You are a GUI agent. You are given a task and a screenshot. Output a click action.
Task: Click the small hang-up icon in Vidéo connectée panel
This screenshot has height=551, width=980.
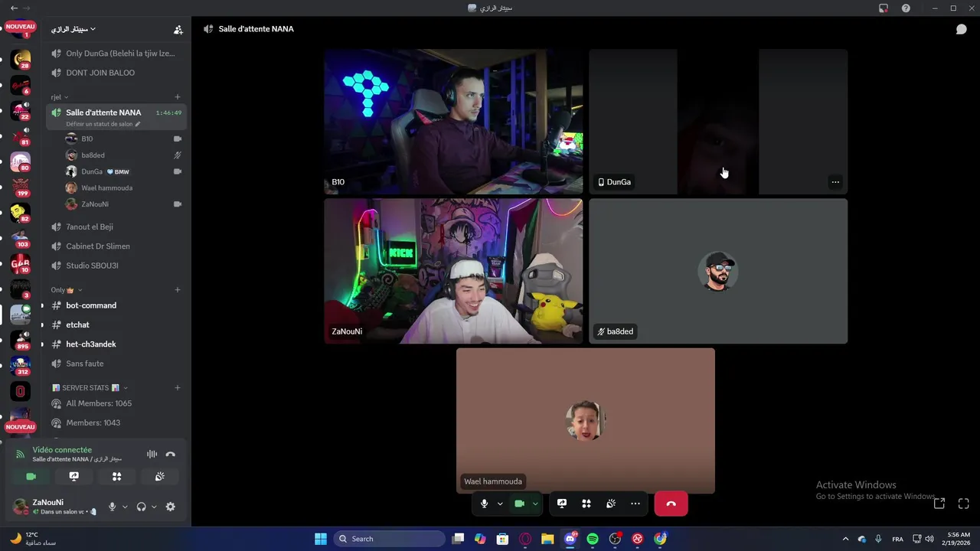(x=170, y=454)
